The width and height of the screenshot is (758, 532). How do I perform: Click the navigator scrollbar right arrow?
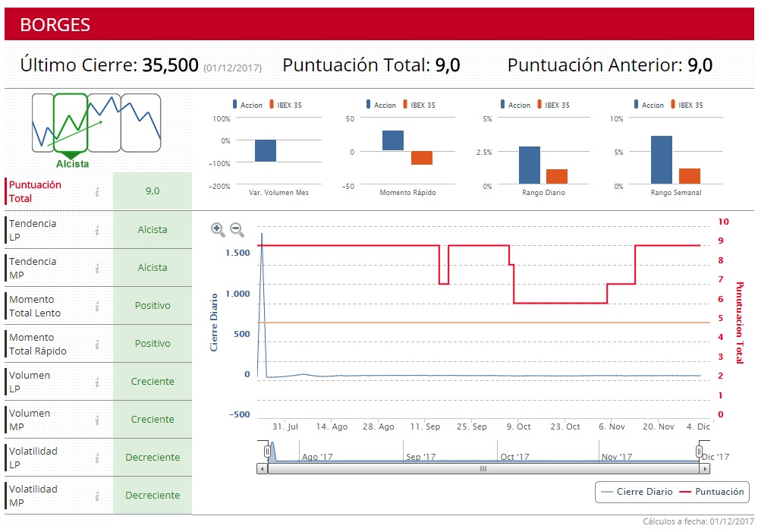pyautogui.click(x=703, y=469)
